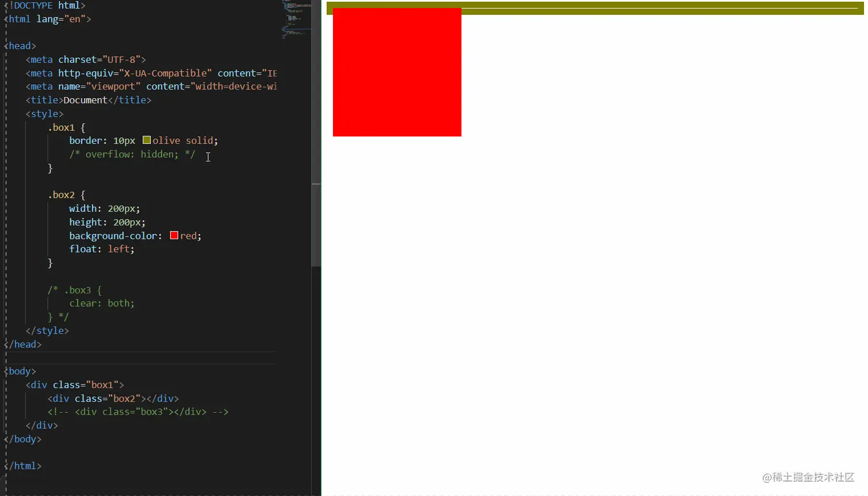Click the Document text inside the title tag
868x496 pixels.
85,99
